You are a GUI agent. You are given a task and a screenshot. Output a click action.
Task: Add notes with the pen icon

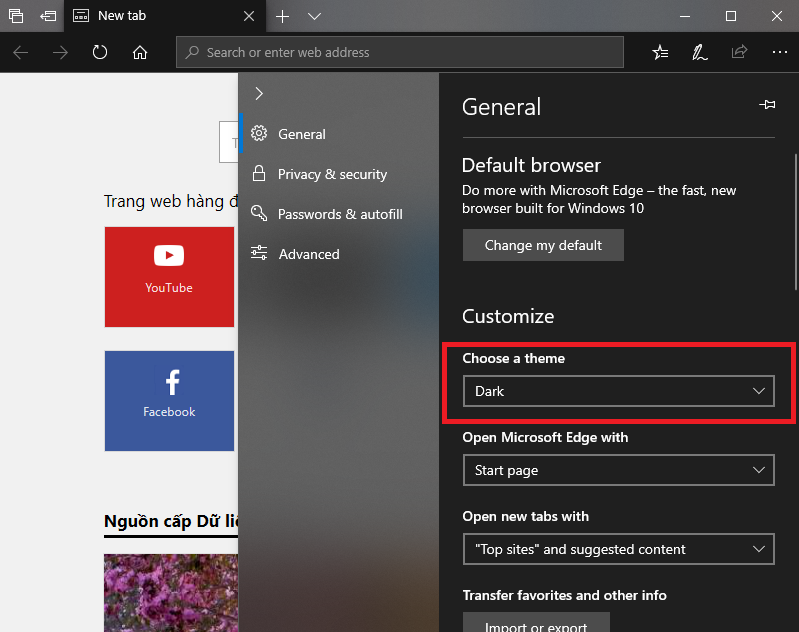(699, 52)
